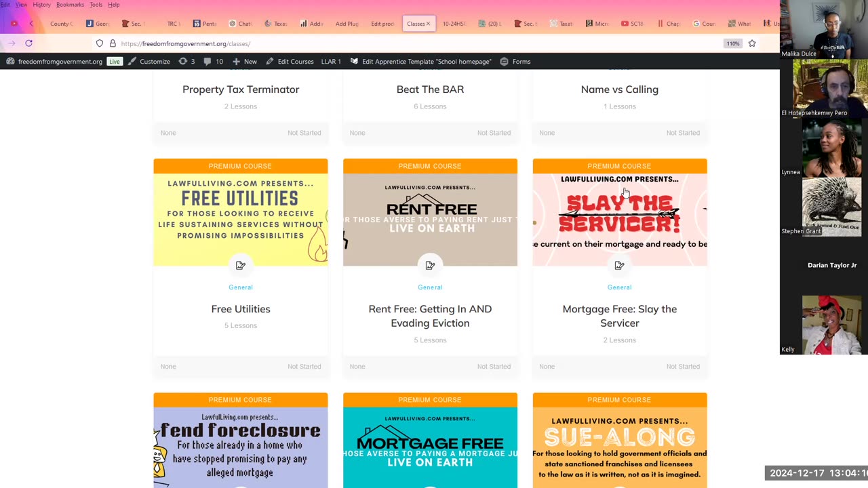Open the History menu
This screenshot has width=868, height=488.
(41, 5)
